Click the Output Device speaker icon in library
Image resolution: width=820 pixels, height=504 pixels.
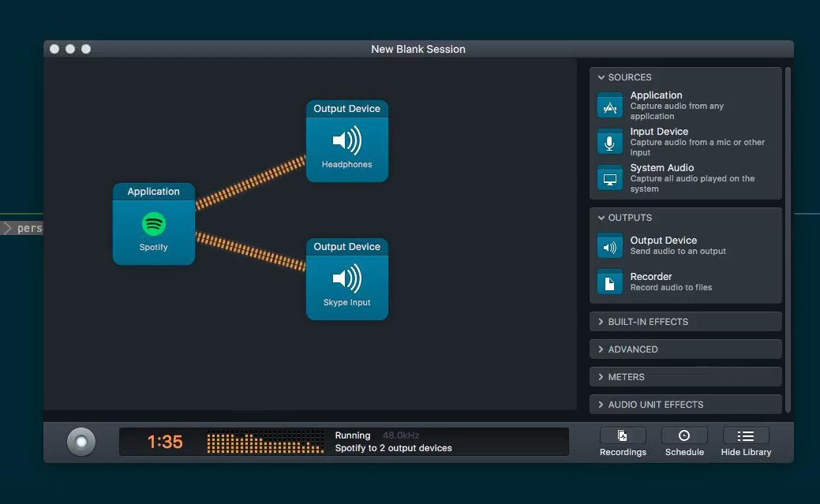pyautogui.click(x=610, y=246)
